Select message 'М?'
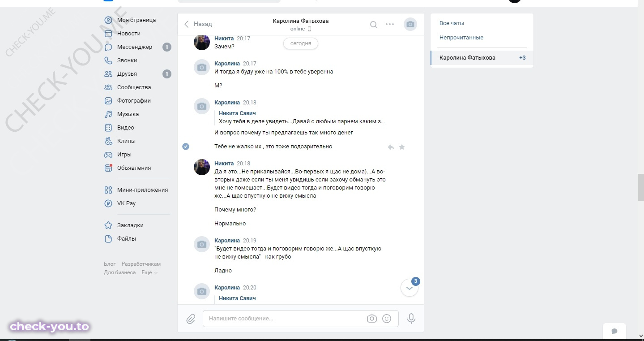 pyautogui.click(x=218, y=86)
